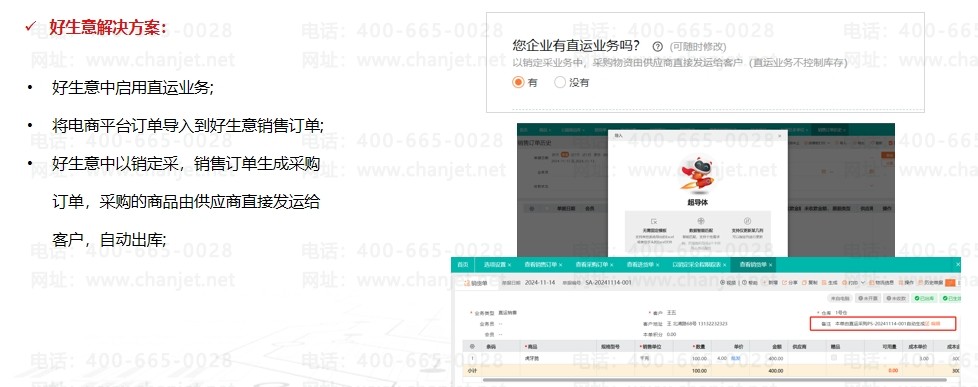Click the 单据编号 SA-20241114-001 field

pos(608,283)
